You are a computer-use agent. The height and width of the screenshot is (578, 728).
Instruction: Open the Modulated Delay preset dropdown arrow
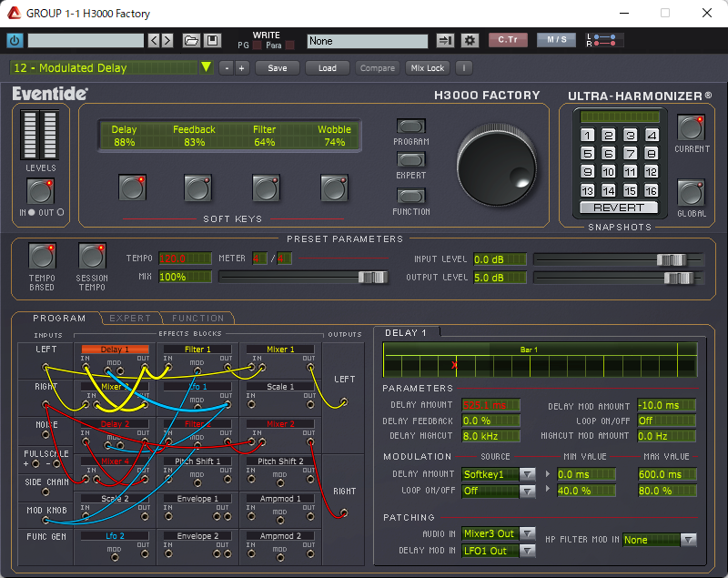tap(207, 67)
